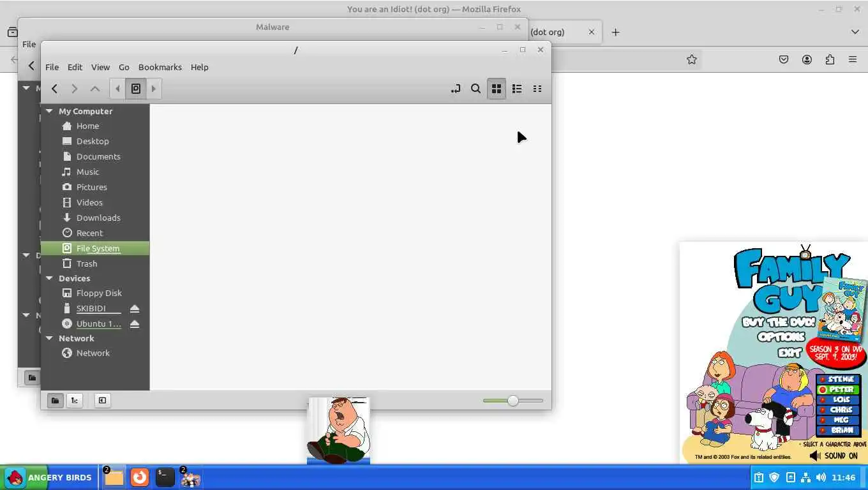Click the forward navigation arrow in file manager

pos(74,89)
